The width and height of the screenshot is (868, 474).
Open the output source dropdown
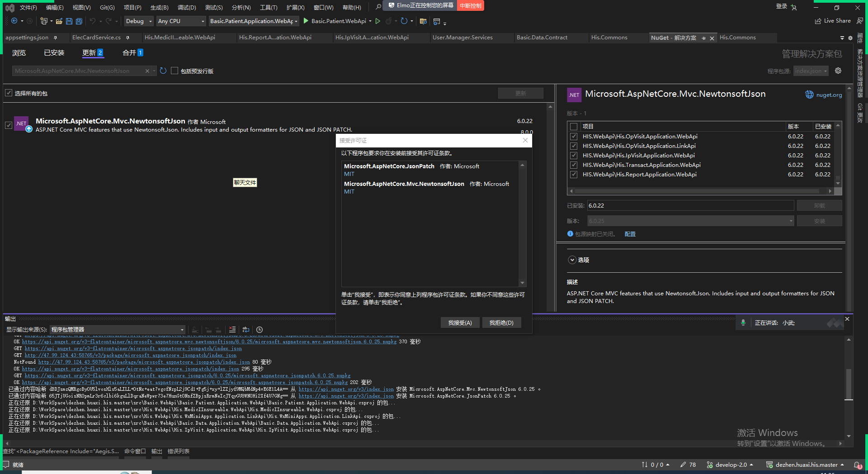point(118,329)
